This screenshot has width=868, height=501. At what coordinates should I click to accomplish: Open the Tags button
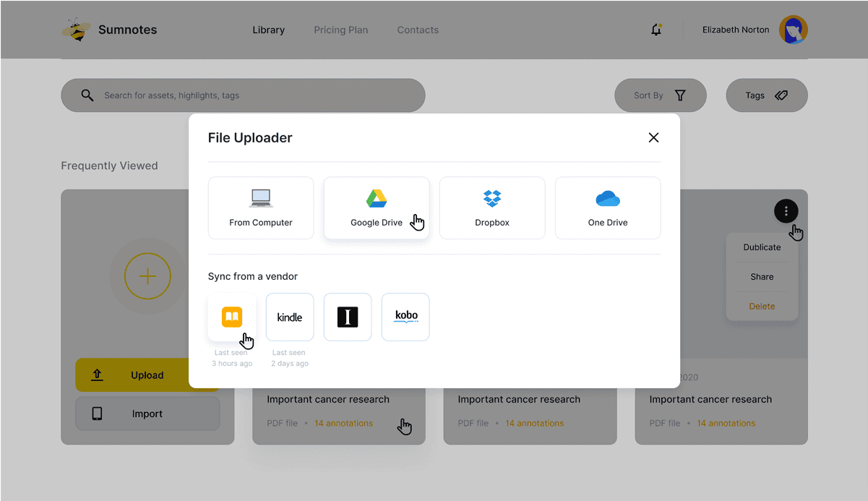point(766,95)
